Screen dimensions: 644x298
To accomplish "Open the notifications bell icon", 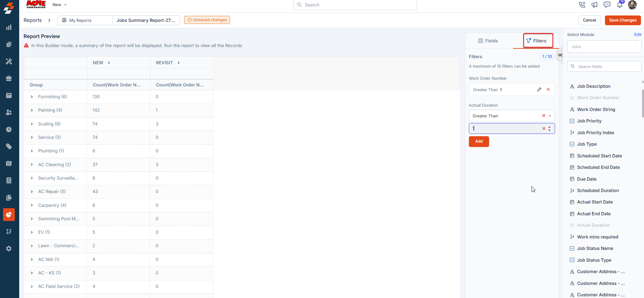I will 620,5.
